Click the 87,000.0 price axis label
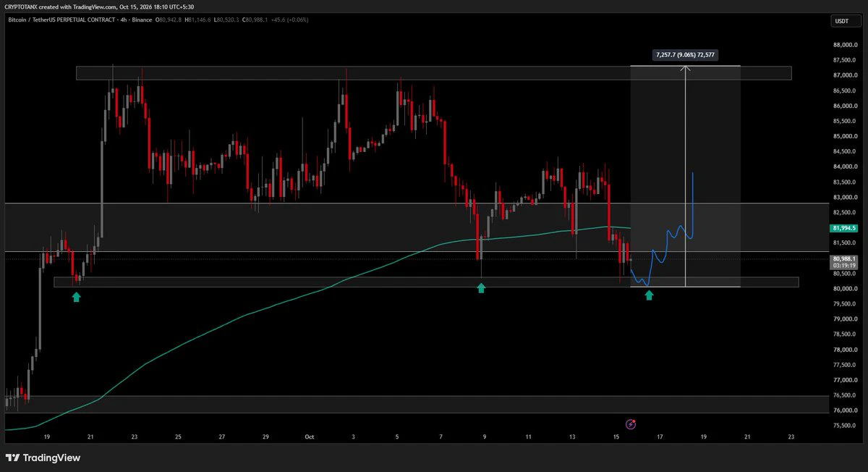Screen dimensions: 868x472 (x=845, y=75)
